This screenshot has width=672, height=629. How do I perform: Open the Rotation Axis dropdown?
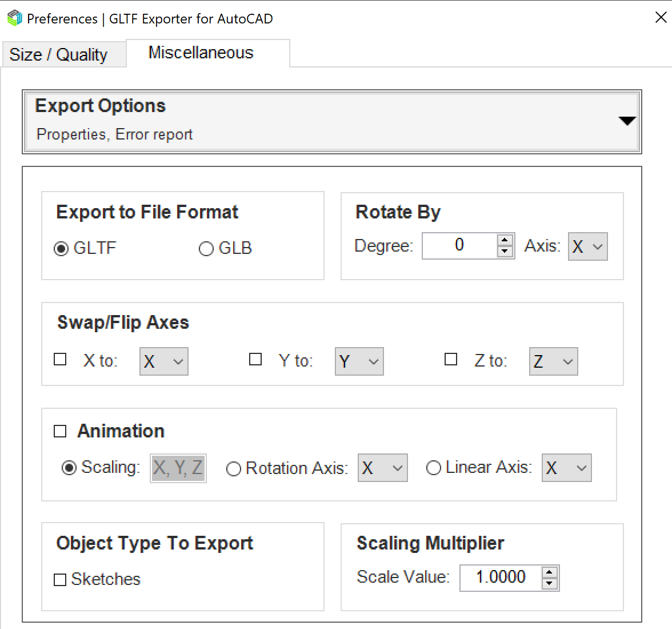click(382, 468)
